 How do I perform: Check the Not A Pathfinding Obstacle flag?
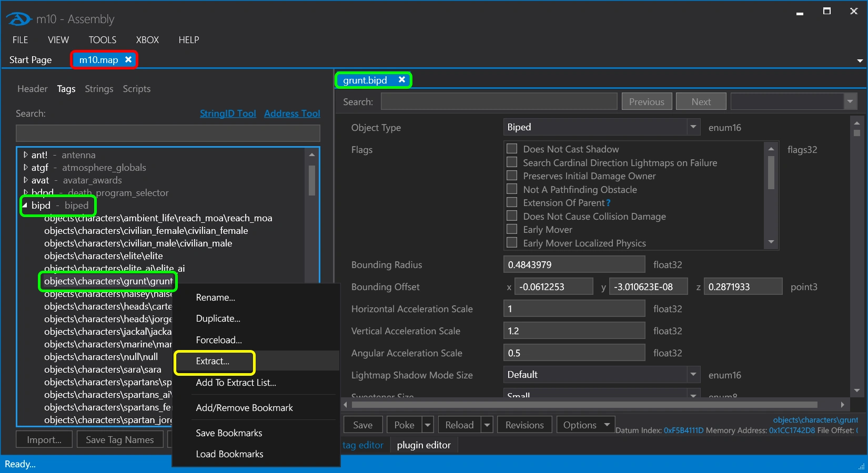[511, 189]
